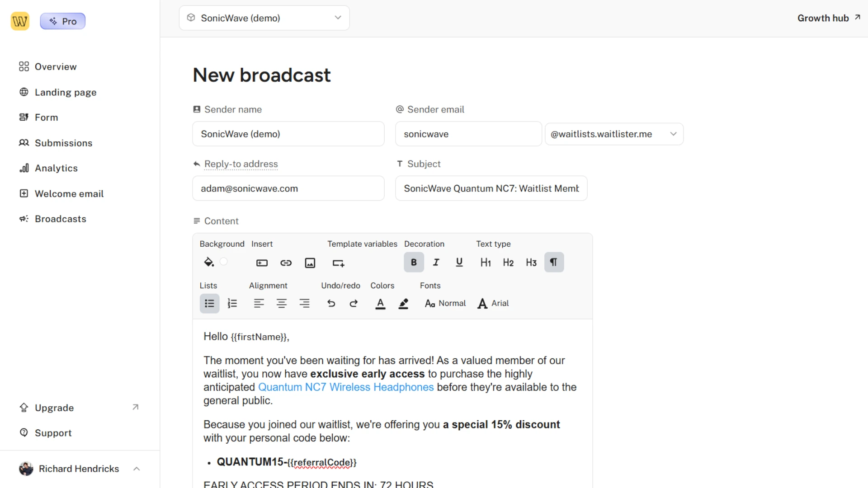Click the highlight color marker icon
Viewport: 868px width, 488px height.
[403, 303]
